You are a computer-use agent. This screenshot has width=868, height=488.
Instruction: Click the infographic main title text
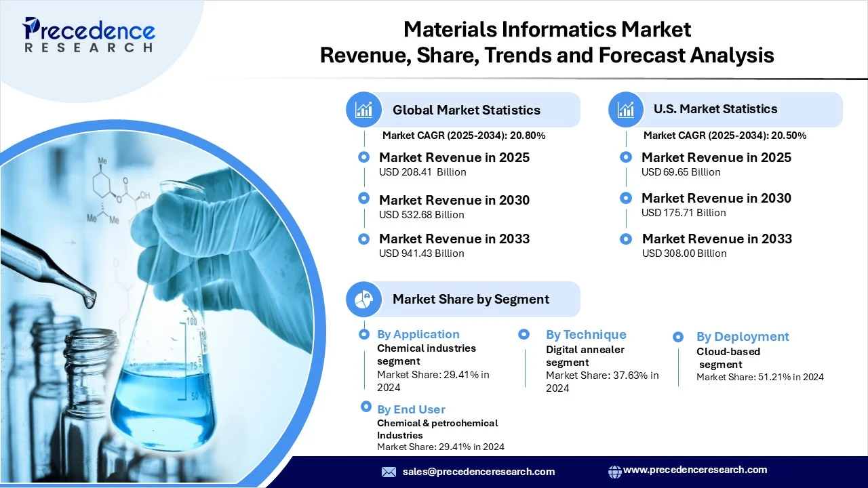547,42
